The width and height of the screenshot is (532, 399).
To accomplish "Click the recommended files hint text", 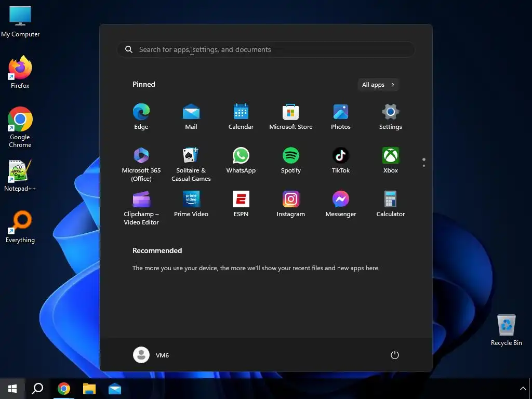I will click(x=256, y=268).
